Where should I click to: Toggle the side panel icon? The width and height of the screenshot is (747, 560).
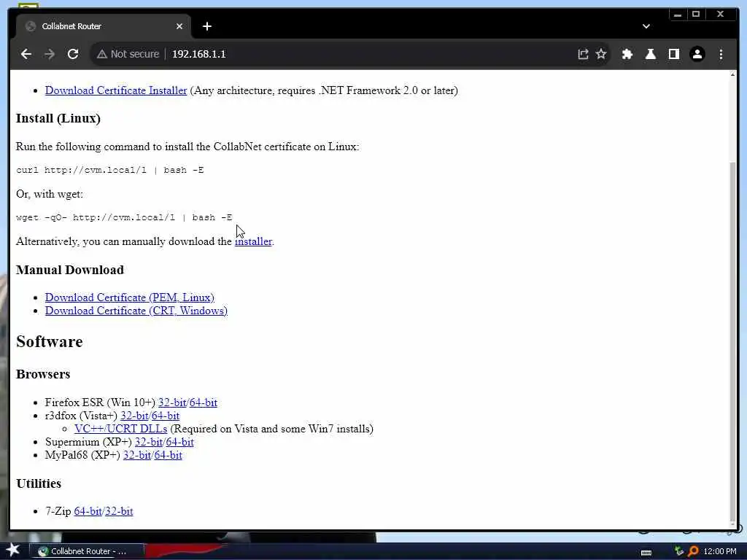673,54
